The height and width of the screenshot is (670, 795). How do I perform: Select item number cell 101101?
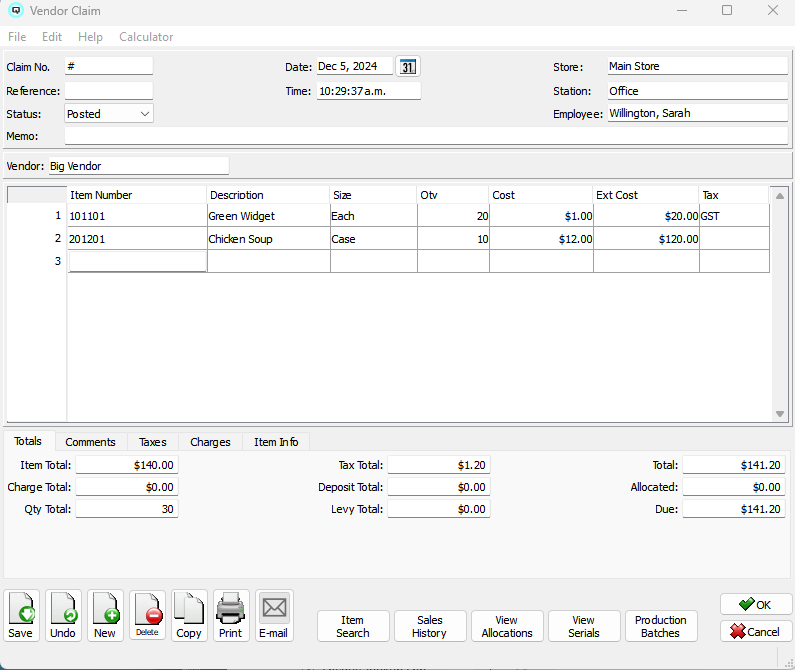coord(137,216)
